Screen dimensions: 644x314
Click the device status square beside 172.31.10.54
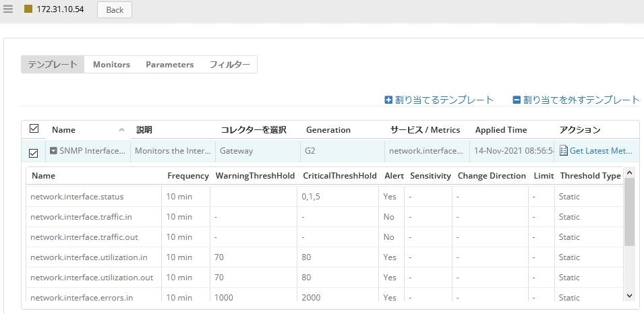pos(28,9)
